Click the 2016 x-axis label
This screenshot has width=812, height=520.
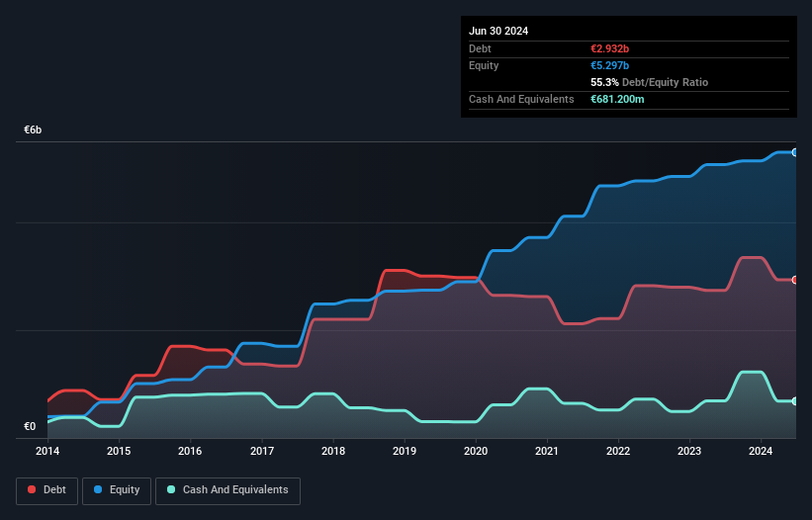pyautogui.click(x=190, y=451)
